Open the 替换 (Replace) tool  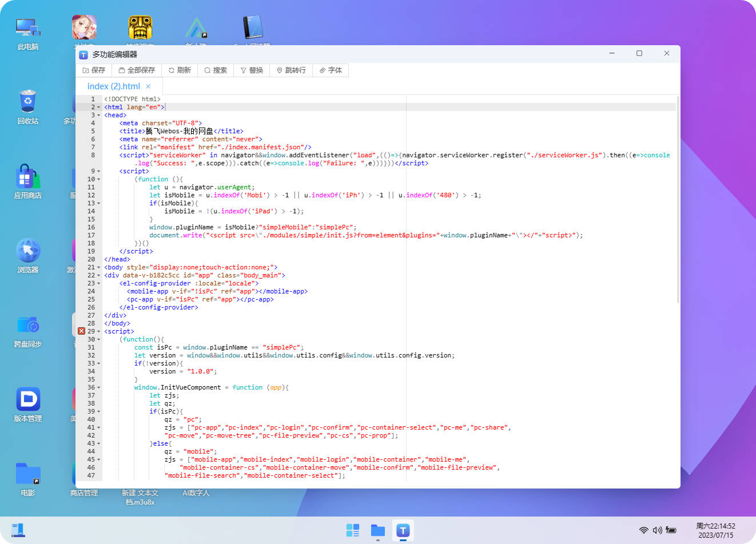click(x=252, y=70)
